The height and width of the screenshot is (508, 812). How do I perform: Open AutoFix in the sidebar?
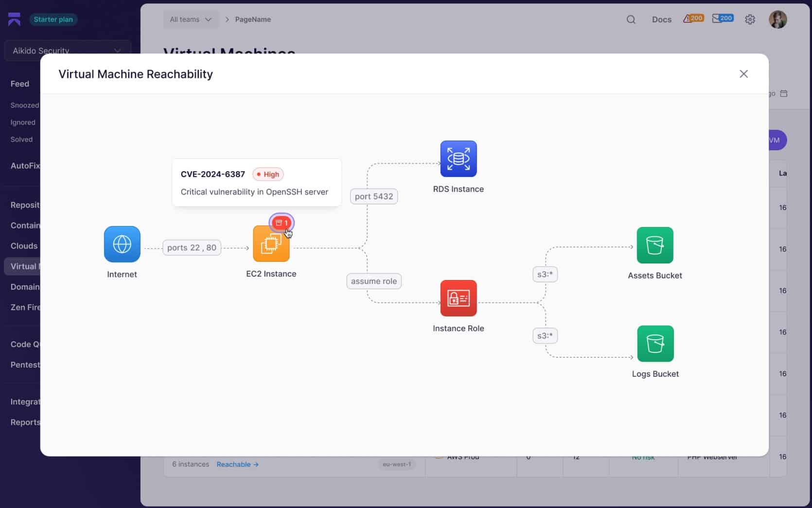(25, 166)
